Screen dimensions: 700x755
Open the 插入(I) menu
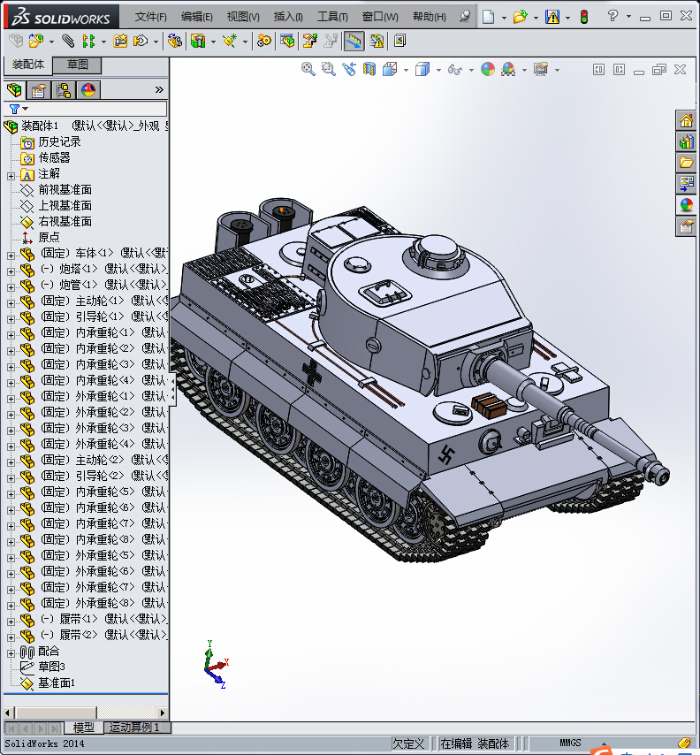(288, 17)
